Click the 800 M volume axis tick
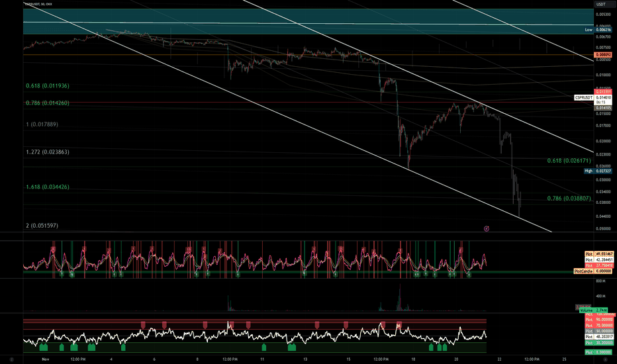617x364 pixels. [600, 281]
